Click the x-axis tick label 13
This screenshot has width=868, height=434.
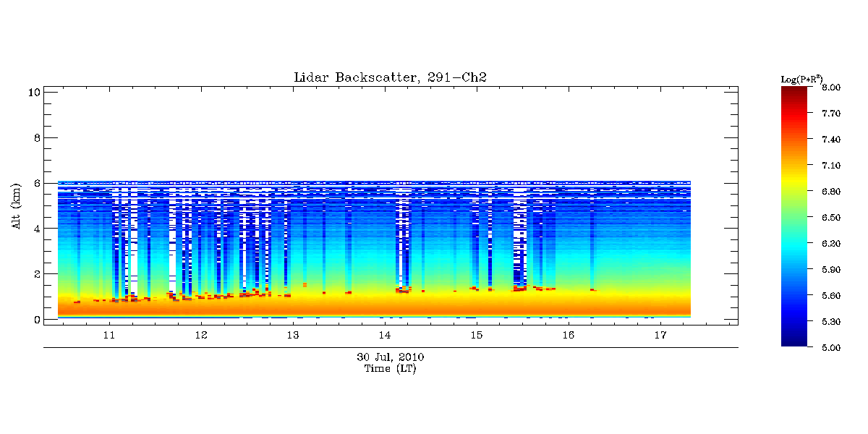[293, 336]
